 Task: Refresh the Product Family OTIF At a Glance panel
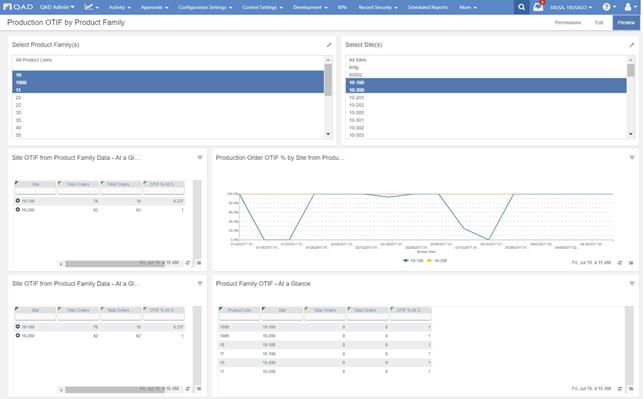pyautogui.click(x=620, y=388)
